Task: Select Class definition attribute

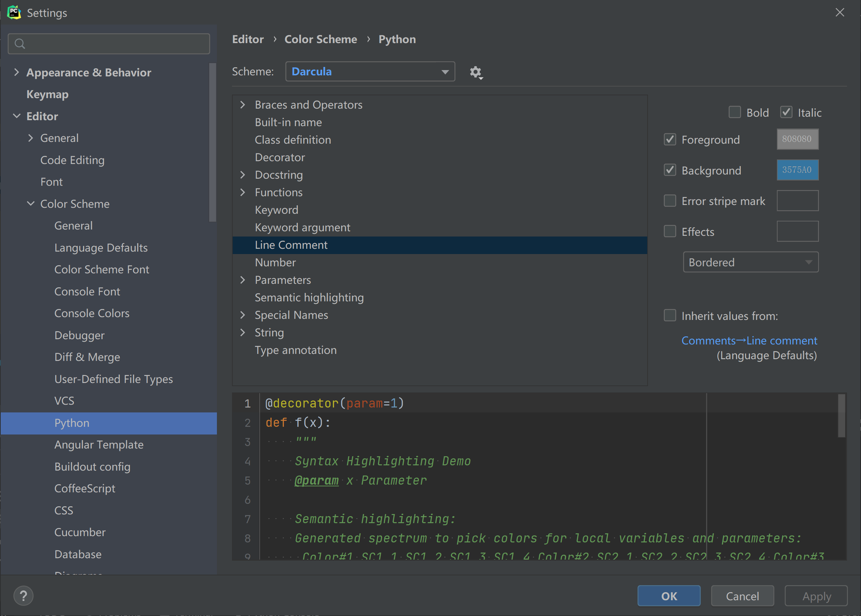Action: 293,140
